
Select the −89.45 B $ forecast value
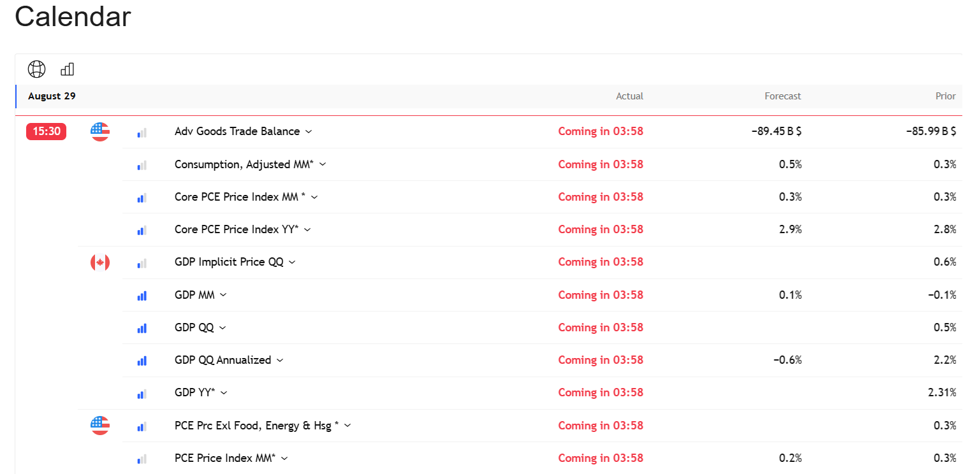pos(777,131)
